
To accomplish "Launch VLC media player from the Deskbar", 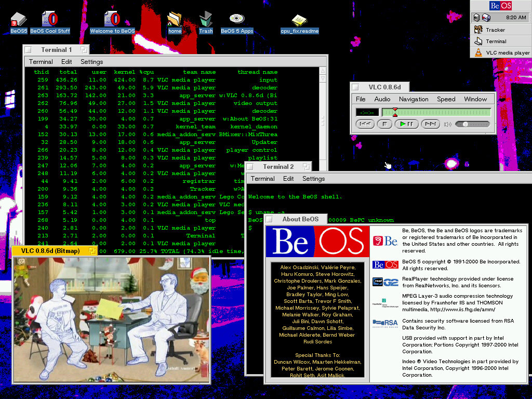I will point(503,52).
